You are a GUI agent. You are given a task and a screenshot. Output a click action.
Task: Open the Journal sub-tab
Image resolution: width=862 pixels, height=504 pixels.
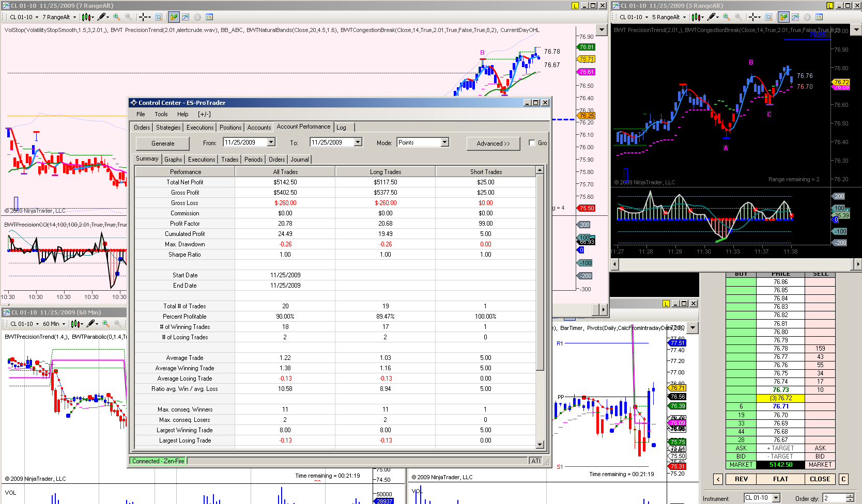(x=300, y=160)
